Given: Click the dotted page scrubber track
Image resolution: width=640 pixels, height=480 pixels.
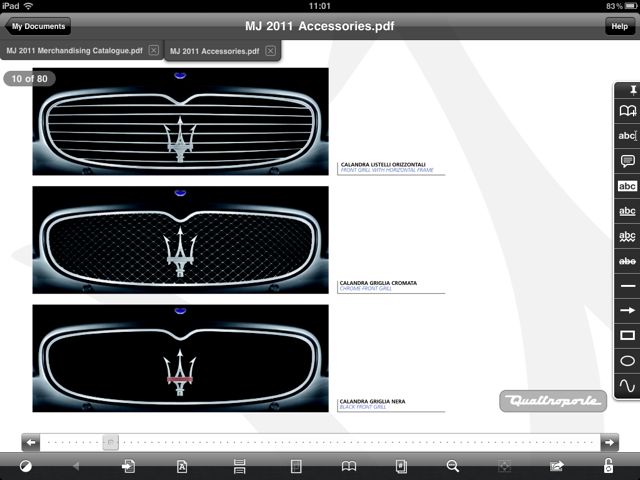Looking at the screenshot, I should pyautogui.click(x=320, y=442).
